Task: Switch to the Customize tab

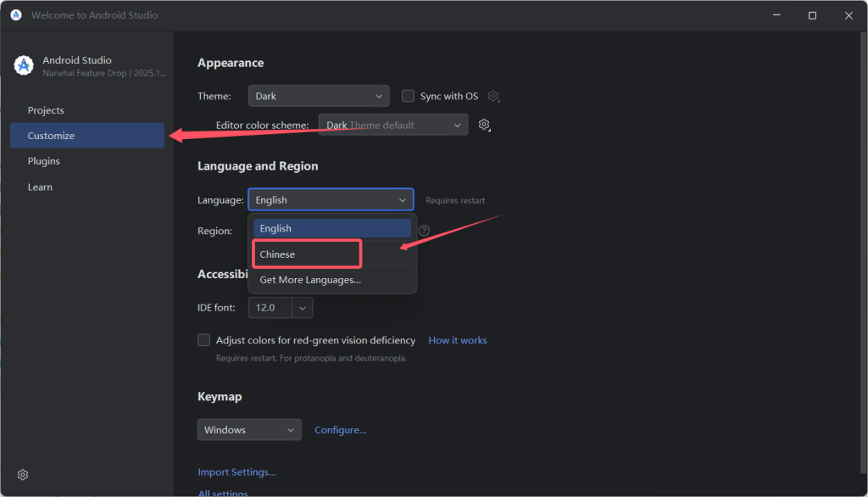Action: coord(87,135)
